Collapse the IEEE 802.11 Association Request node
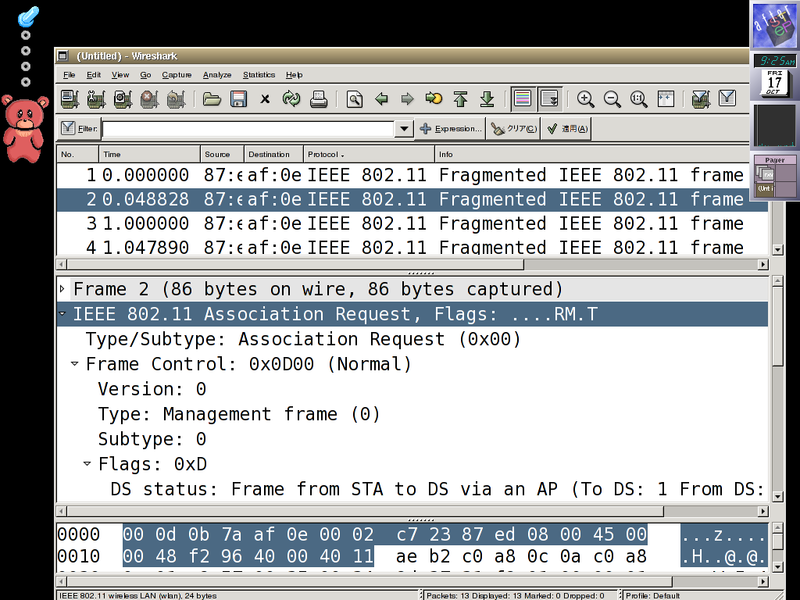 click(x=62, y=314)
